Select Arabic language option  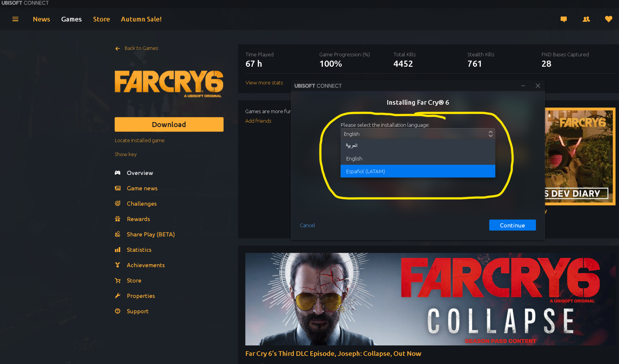pos(418,146)
